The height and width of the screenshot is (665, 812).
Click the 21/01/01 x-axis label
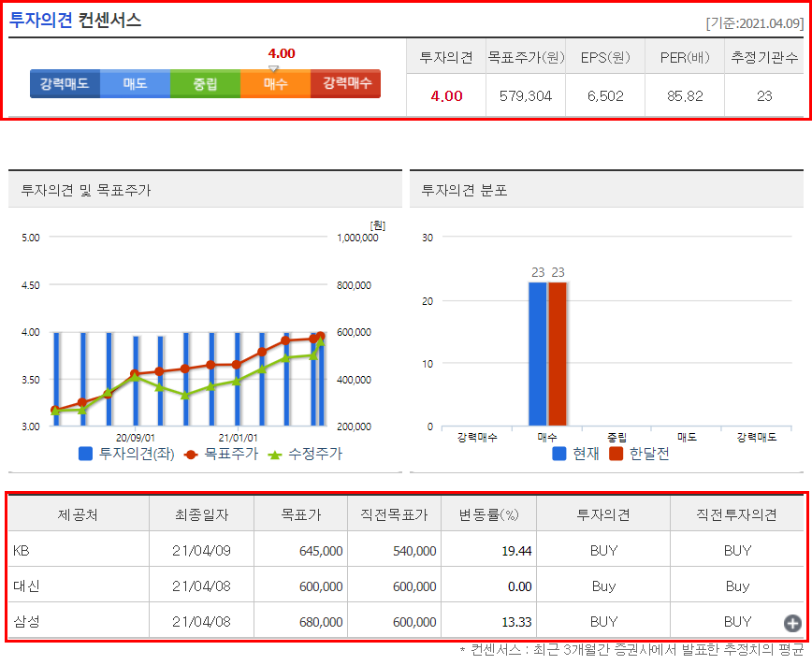pyautogui.click(x=238, y=438)
